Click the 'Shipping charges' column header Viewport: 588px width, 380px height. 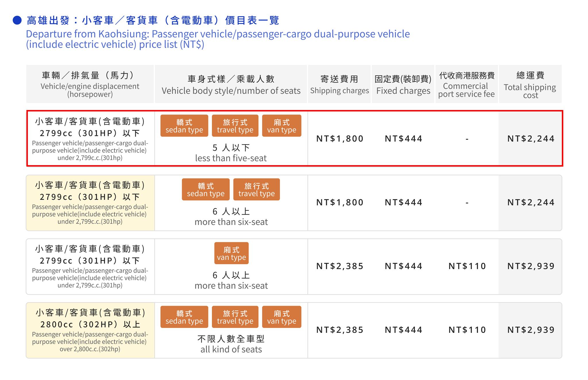coord(339,84)
